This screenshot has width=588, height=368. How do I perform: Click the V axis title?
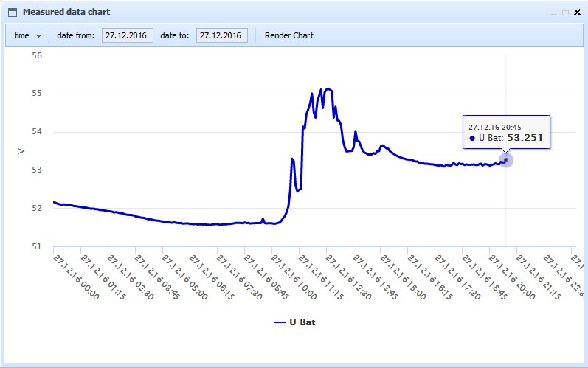pyautogui.click(x=21, y=151)
